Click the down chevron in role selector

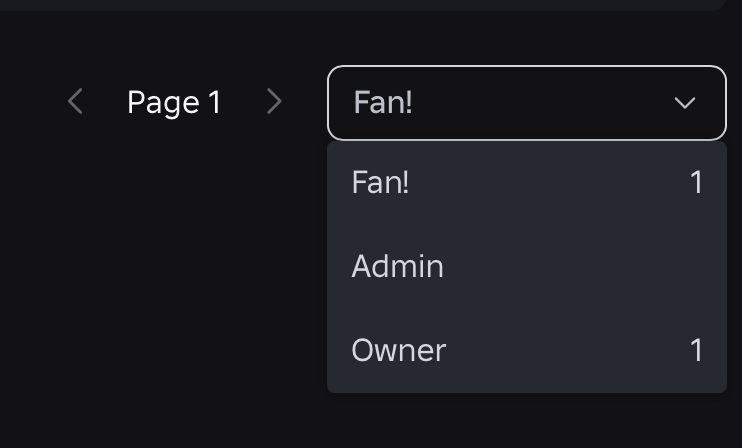coord(685,103)
